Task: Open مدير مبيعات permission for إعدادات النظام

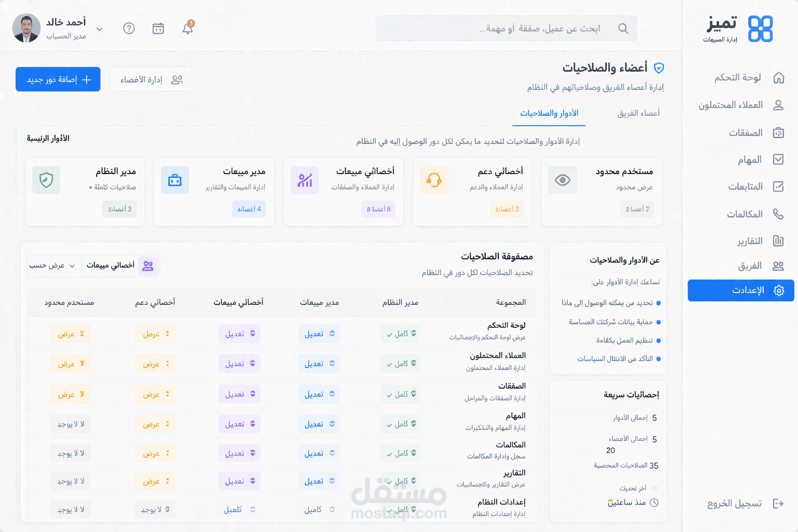Action: [319, 510]
